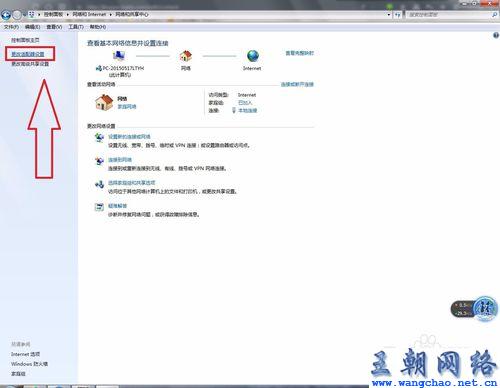Click the icon beside 选择家庭组和共享选项

coord(99,184)
